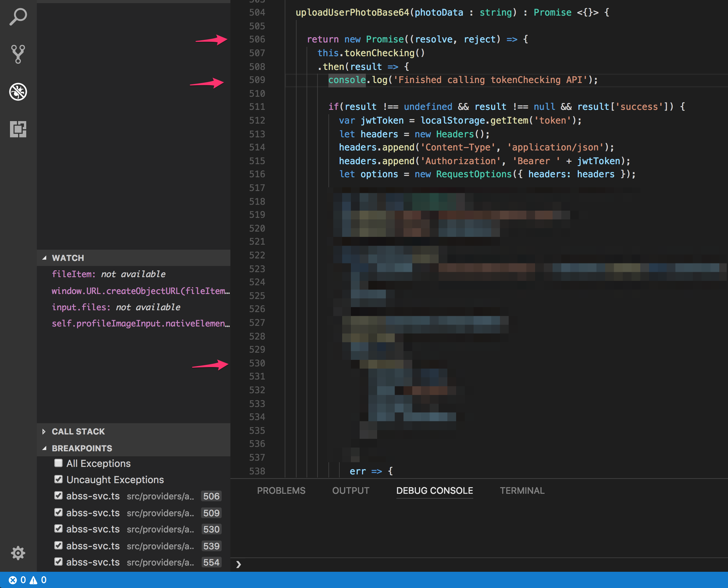Open the Extensions view
The height and width of the screenshot is (588, 728).
point(18,130)
